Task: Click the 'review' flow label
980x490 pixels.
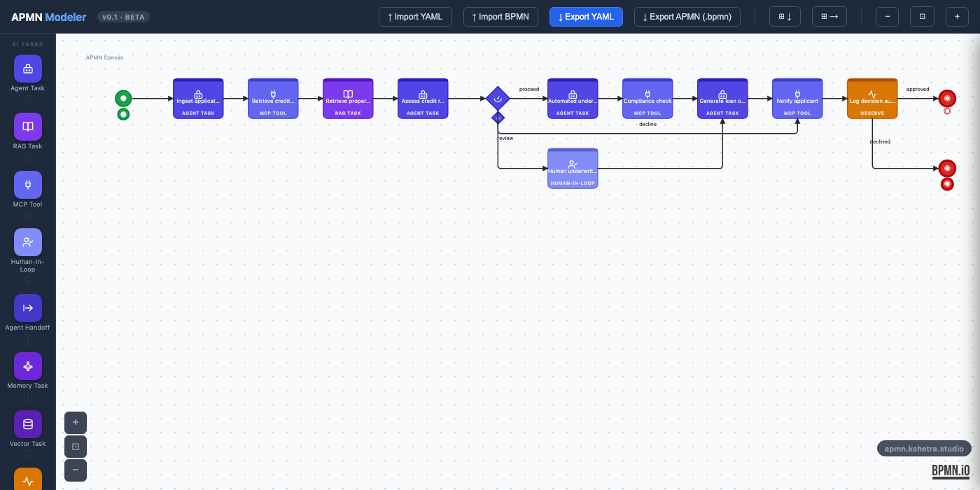Action: 505,139
